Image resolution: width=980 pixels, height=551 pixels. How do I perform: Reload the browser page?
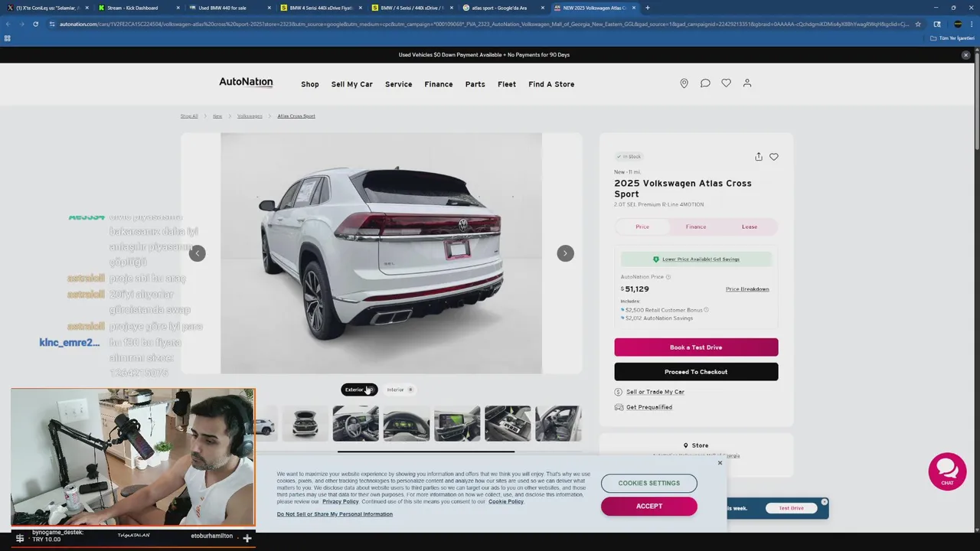click(36, 24)
